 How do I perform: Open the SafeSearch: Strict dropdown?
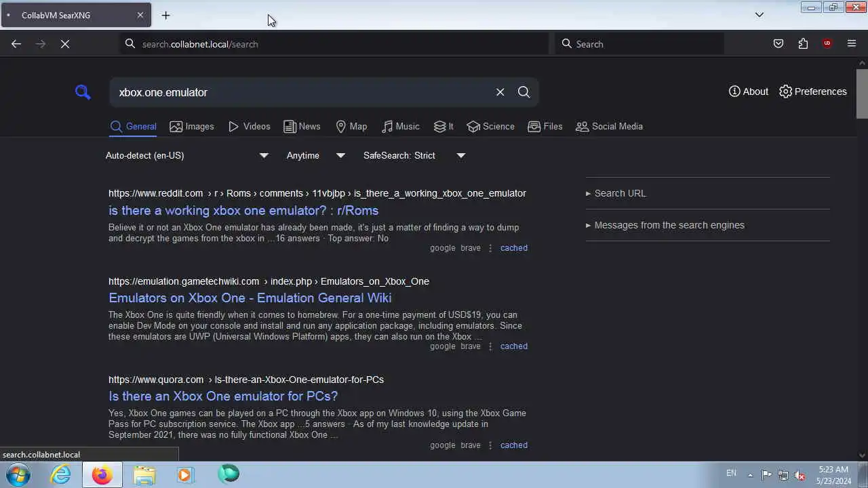[x=414, y=155]
